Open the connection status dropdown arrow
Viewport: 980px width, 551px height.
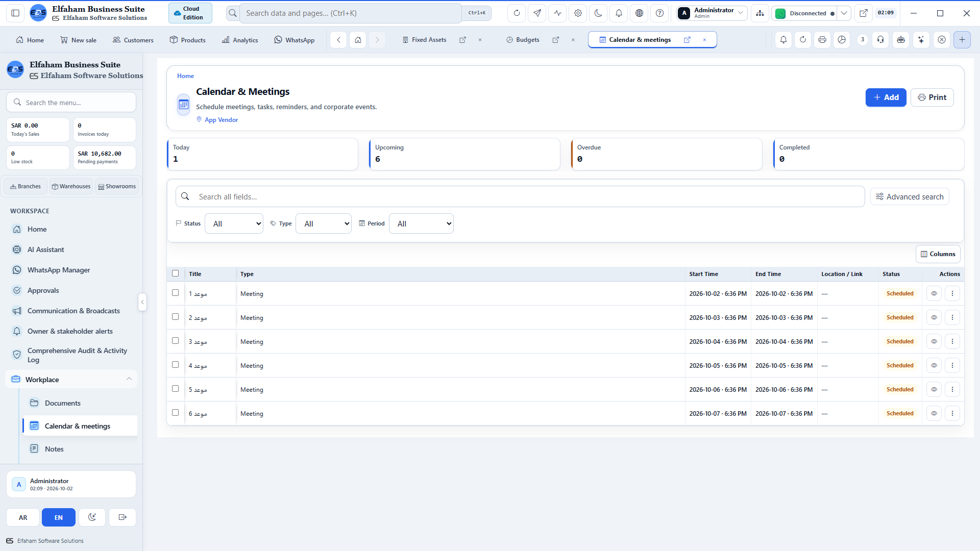(x=844, y=13)
